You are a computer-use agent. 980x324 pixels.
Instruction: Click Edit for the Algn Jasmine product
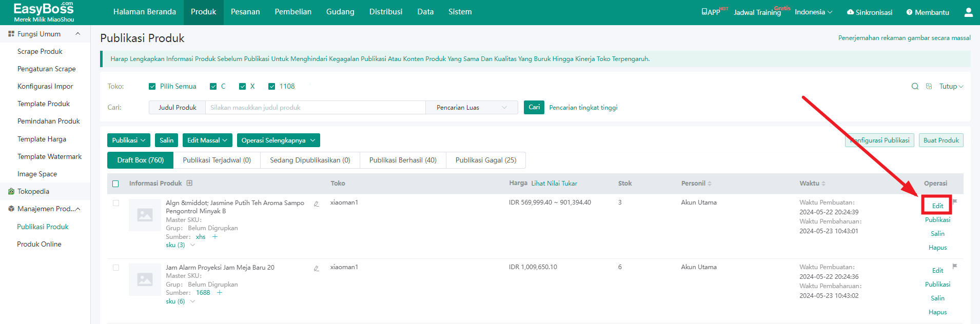point(937,206)
